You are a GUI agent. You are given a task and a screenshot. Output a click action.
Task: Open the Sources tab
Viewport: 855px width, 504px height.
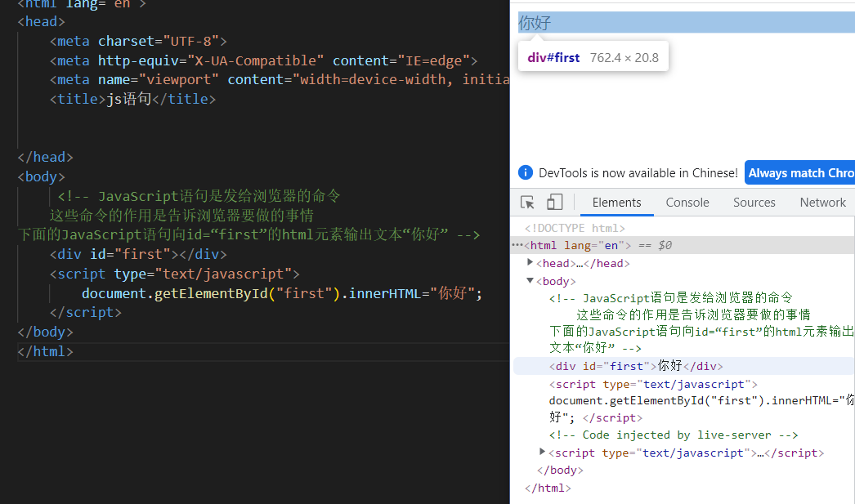(x=754, y=202)
